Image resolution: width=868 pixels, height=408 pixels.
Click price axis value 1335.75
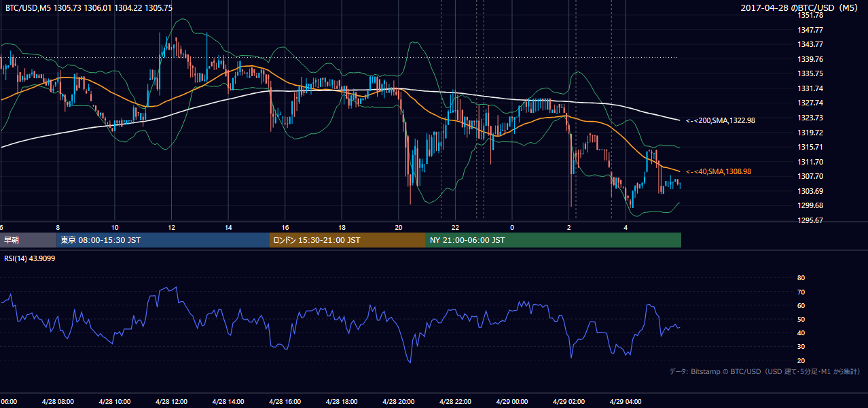810,73
